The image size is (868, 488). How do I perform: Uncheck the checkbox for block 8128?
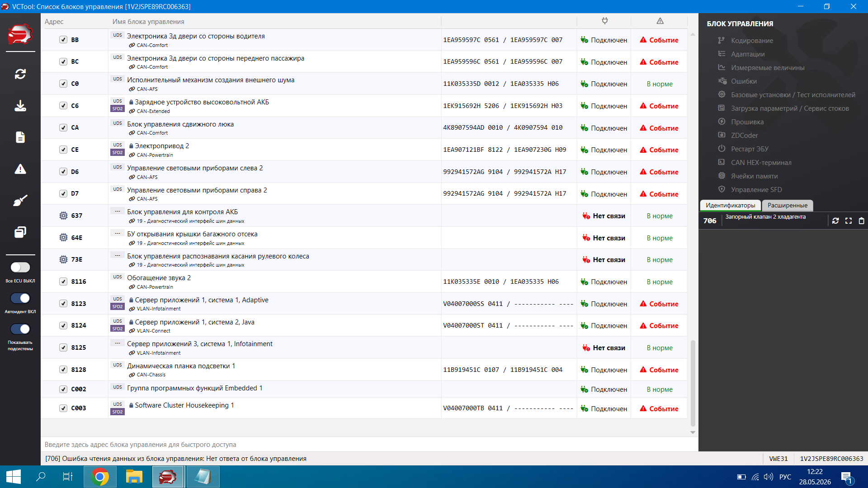63,370
